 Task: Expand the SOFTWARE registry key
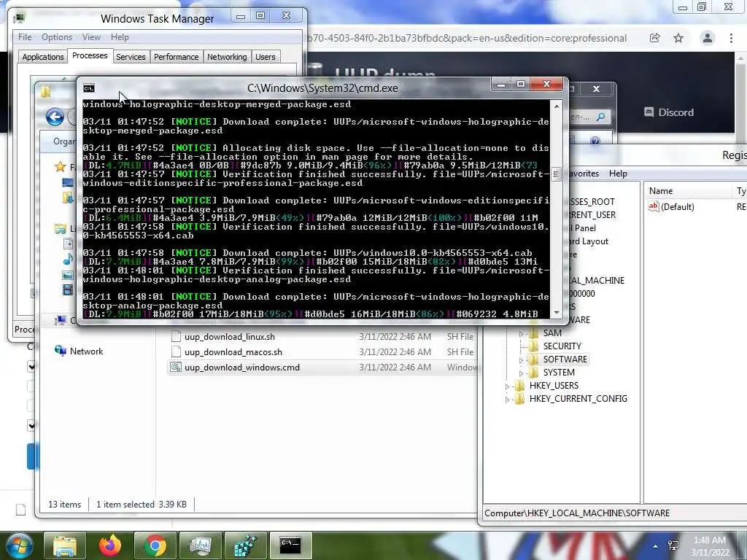click(521, 360)
